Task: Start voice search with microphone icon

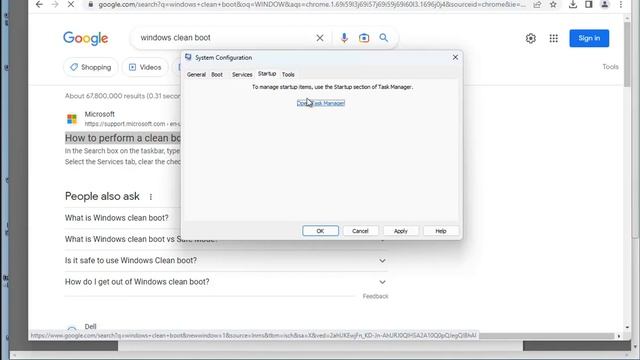Action: (344, 38)
